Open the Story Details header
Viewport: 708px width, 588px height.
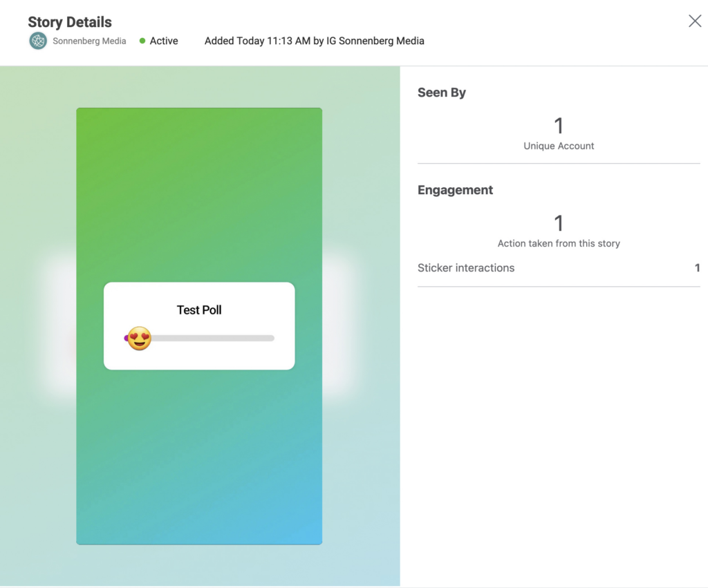coord(69,21)
